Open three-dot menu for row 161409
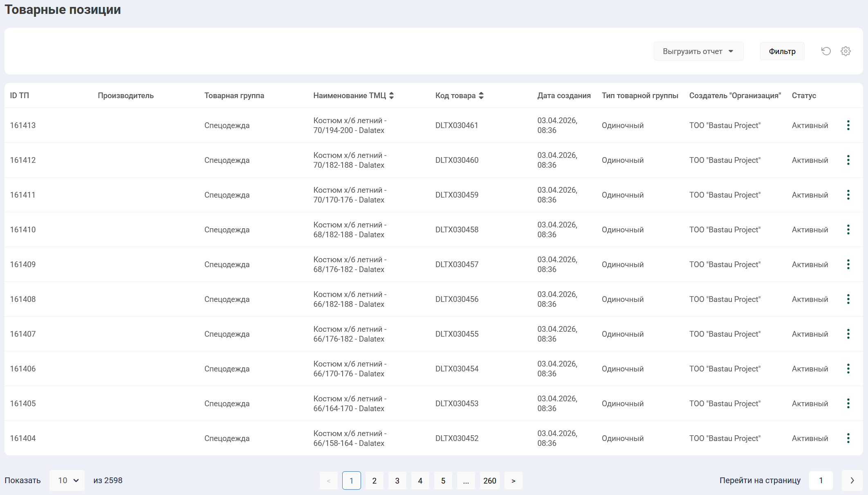The width and height of the screenshot is (868, 495). (x=848, y=264)
